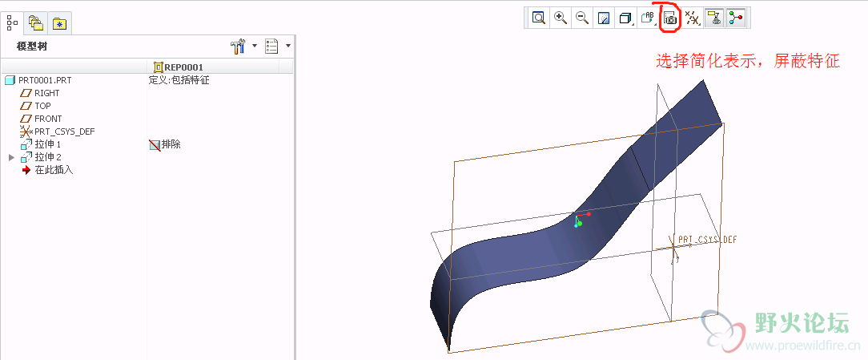
Task: Switch to the Folder Browser tab
Action: click(x=36, y=23)
